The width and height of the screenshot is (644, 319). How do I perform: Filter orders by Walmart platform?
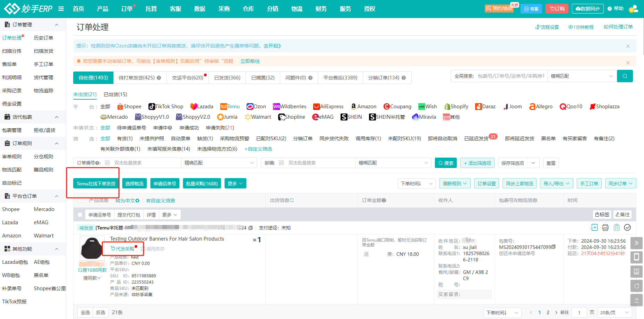pos(258,117)
